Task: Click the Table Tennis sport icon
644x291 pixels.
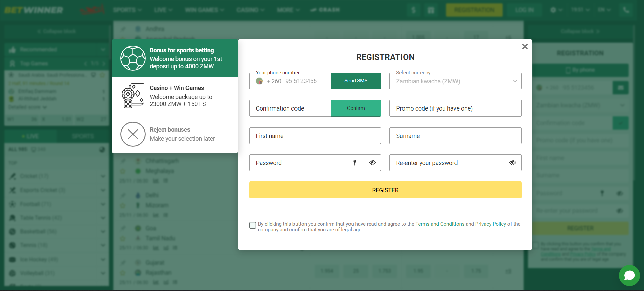Action: coord(12,218)
